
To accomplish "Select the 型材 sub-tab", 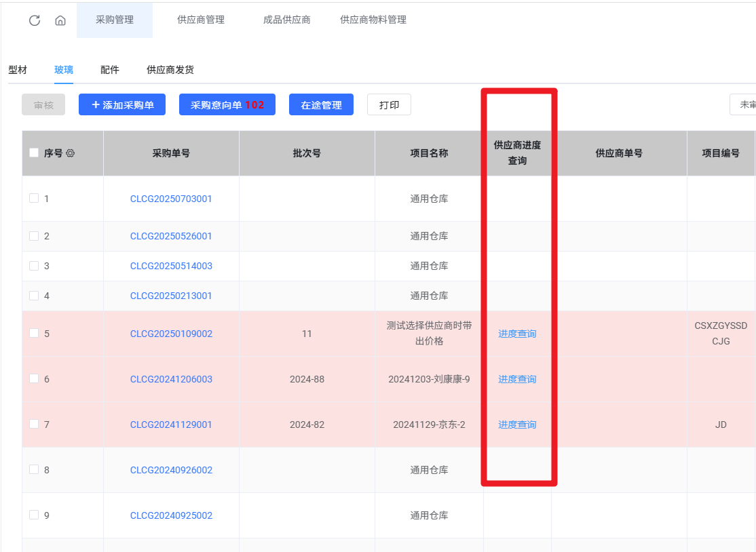I will [18, 70].
